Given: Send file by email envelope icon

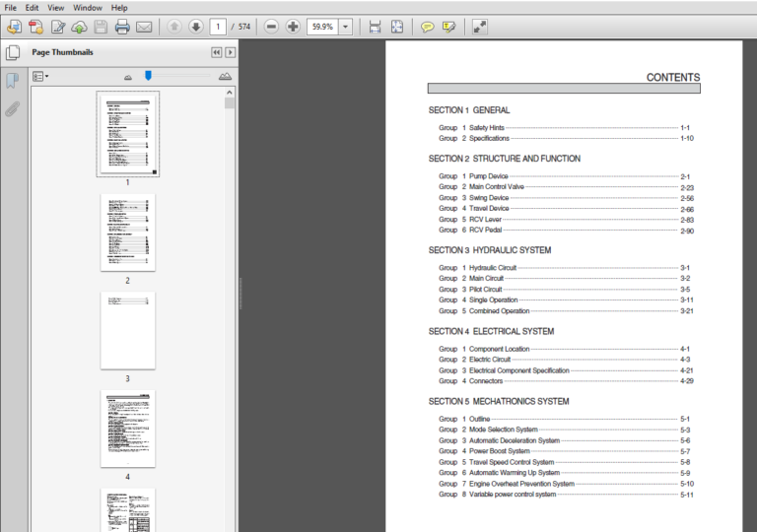Looking at the screenshot, I should [x=144, y=27].
